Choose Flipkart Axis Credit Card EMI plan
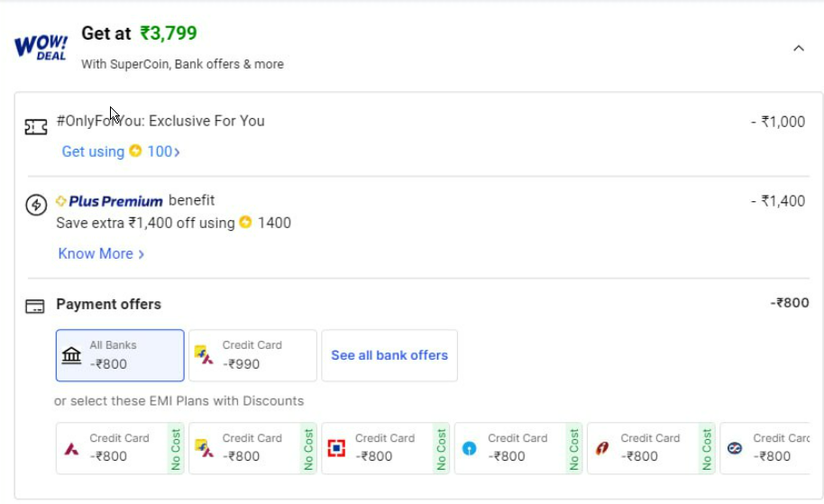Viewport: 824px width, 504px height. coord(252,448)
